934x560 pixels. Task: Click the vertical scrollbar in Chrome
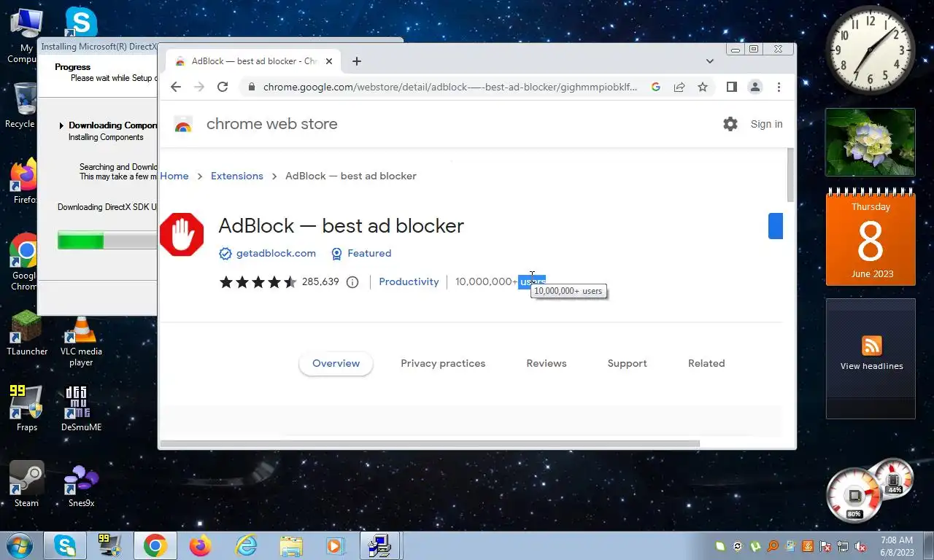click(x=791, y=175)
